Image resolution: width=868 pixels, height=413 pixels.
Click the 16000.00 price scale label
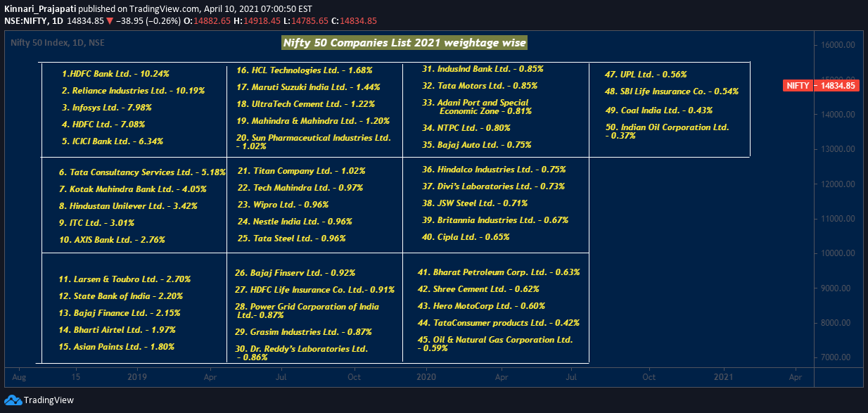tap(838, 45)
